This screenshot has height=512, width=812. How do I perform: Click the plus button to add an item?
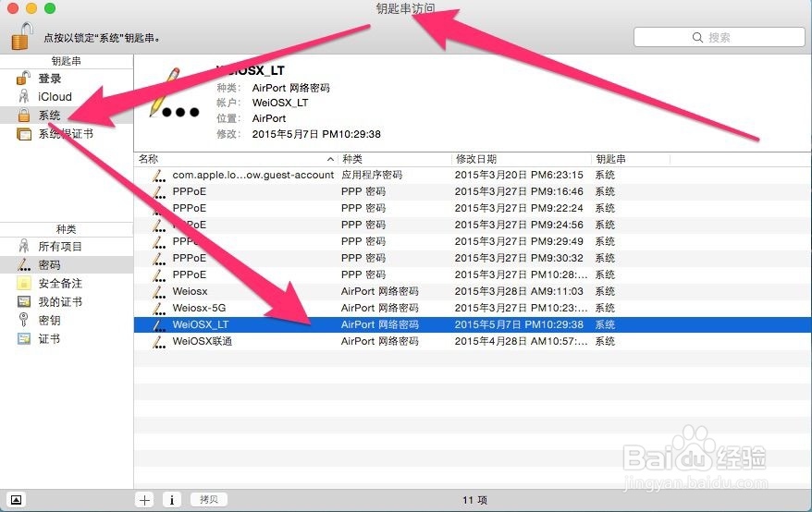click(144, 500)
